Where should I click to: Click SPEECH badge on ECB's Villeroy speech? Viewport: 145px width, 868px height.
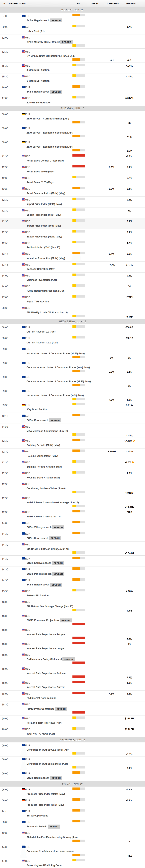click(x=58, y=527)
